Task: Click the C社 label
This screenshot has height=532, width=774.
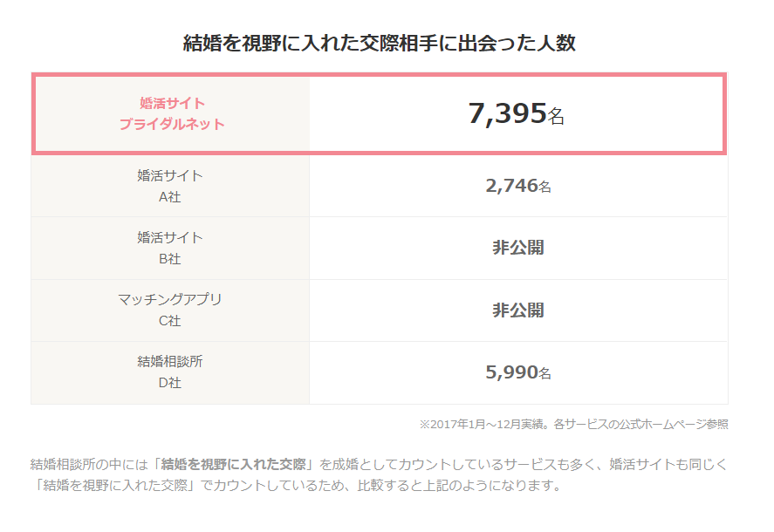Action: click(x=170, y=321)
